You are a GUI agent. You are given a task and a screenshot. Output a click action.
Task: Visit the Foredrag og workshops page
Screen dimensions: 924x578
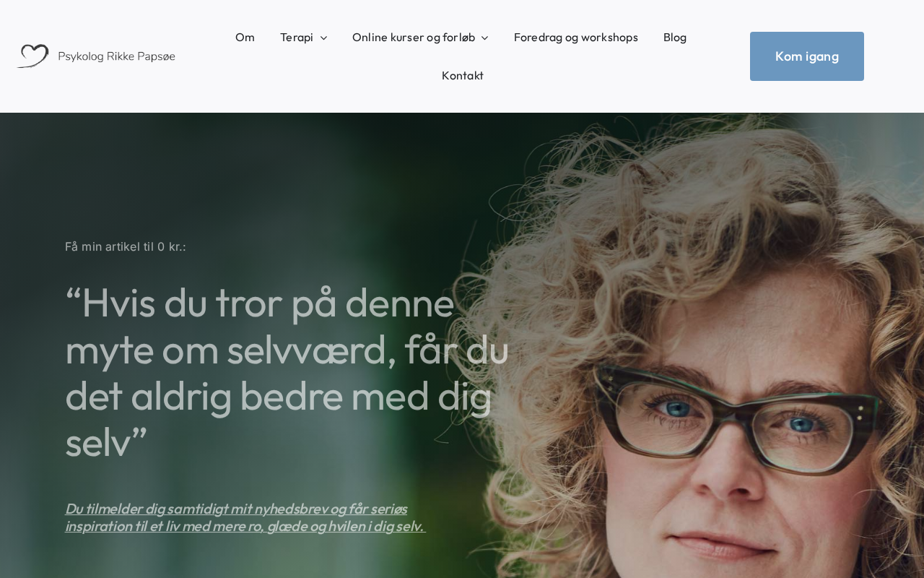point(576,37)
